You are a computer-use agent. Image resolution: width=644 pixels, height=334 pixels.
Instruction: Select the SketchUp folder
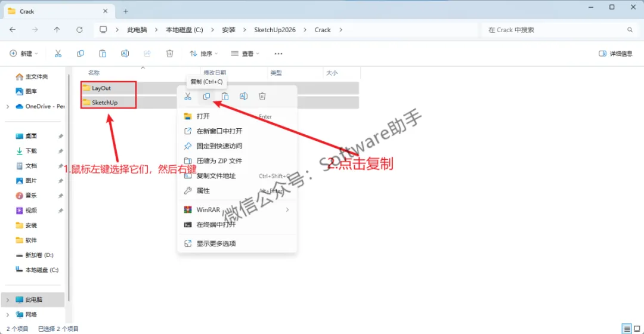pyautogui.click(x=105, y=103)
